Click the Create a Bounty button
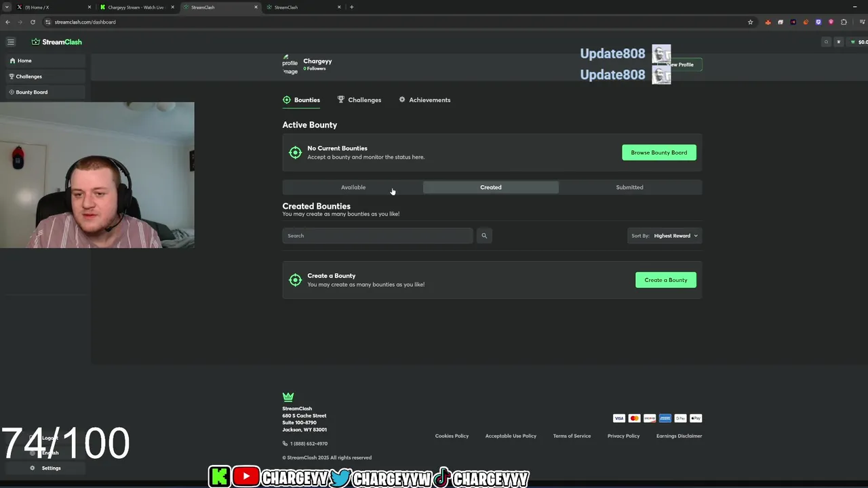 (x=666, y=280)
